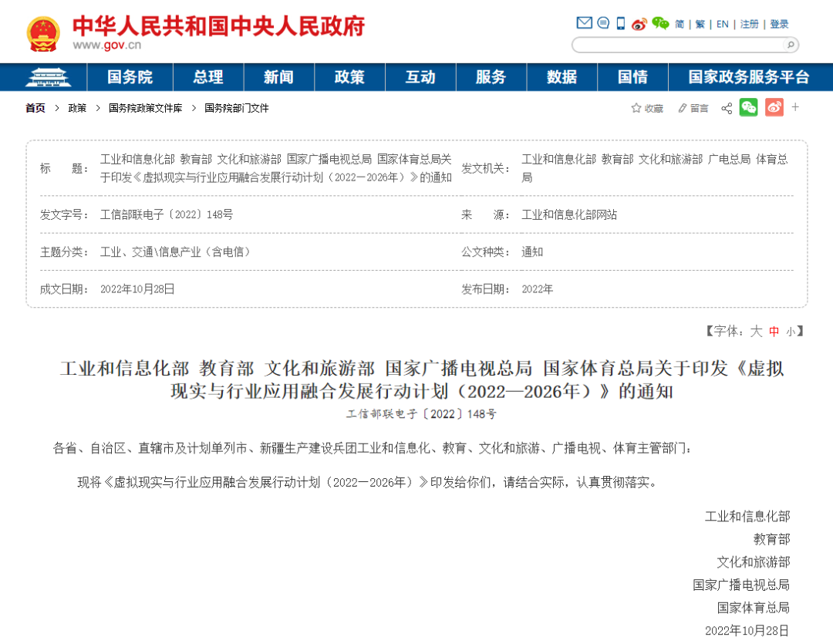833x644 pixels.
Task: Click the 留言 pencil icon
Action: pos(682,109)
